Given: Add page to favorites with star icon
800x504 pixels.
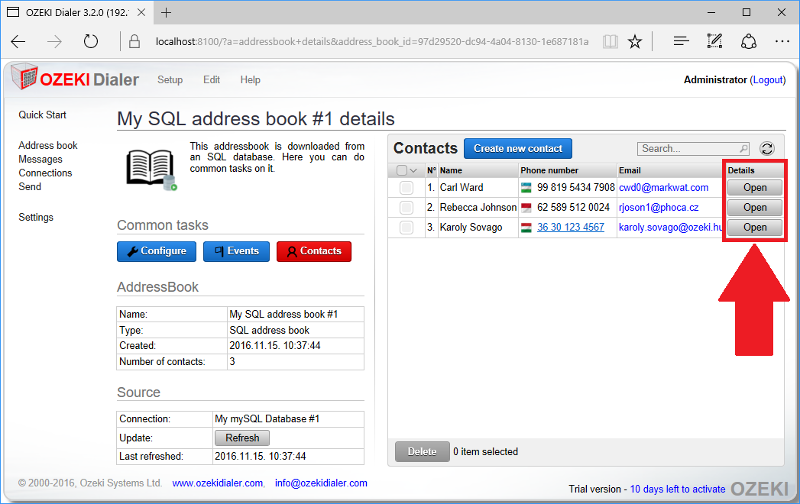Looking at the screenshot, I should point(635,42).
